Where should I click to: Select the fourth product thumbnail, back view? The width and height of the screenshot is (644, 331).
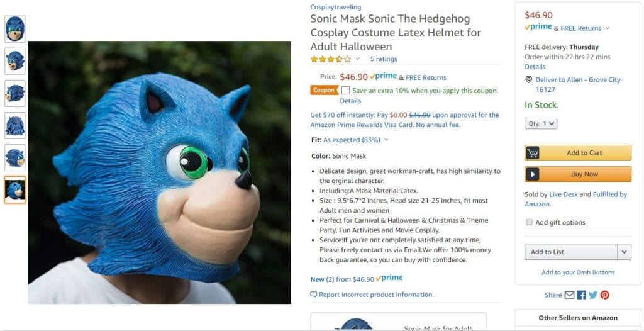pyautogui.click(x=15, y=125)
